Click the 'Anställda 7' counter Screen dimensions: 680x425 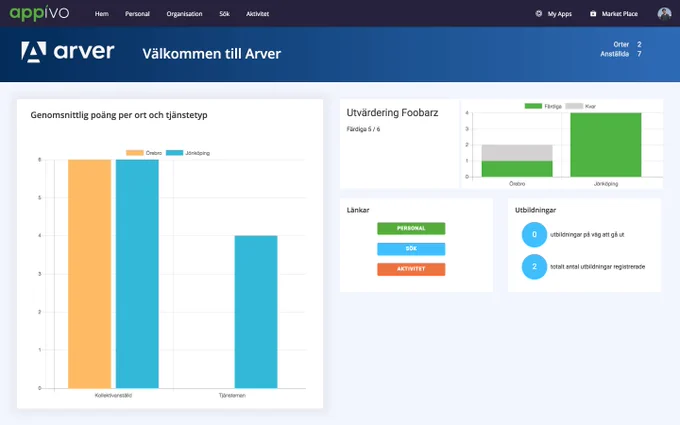coord(621,54)
